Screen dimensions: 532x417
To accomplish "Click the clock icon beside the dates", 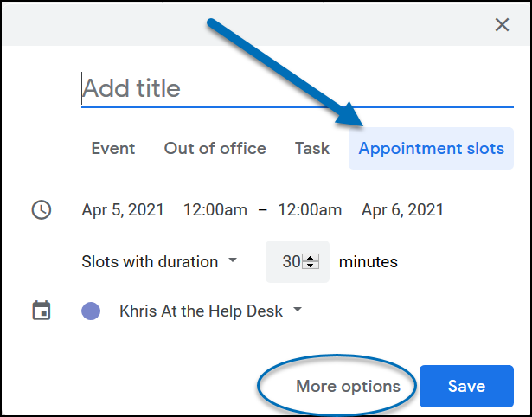I will 41,210.
